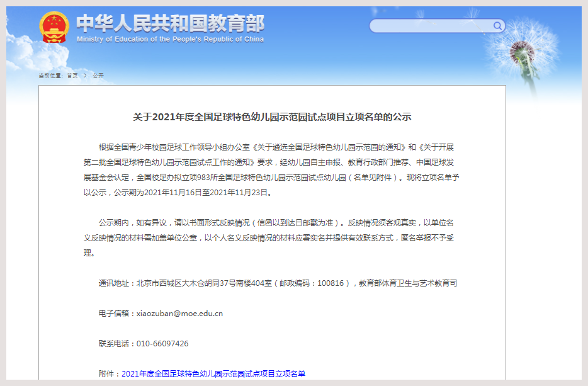The image size is (588, 386).
Task: Click the 当前位置 breadcrumb label
Action: coord(50,76)
